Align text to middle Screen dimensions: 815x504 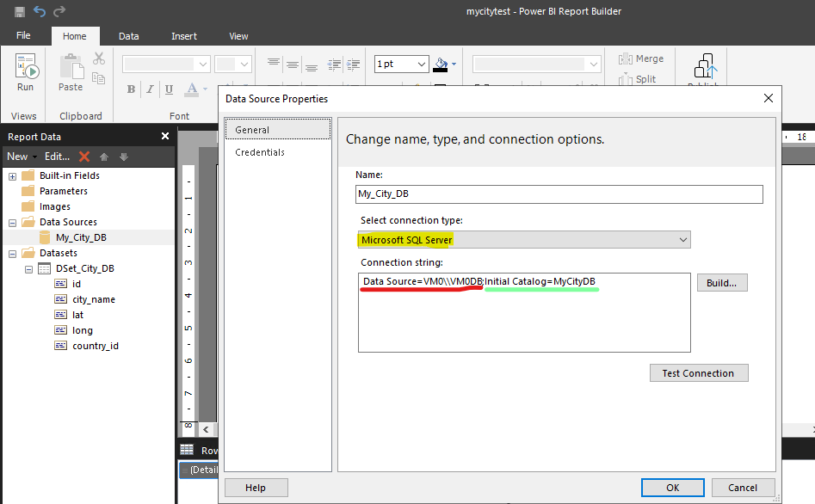293,65
